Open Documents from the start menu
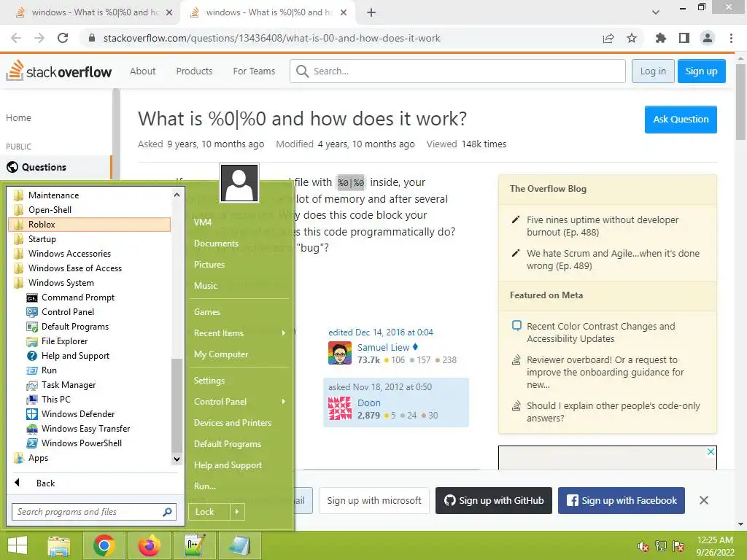 [x=216, y=244]
